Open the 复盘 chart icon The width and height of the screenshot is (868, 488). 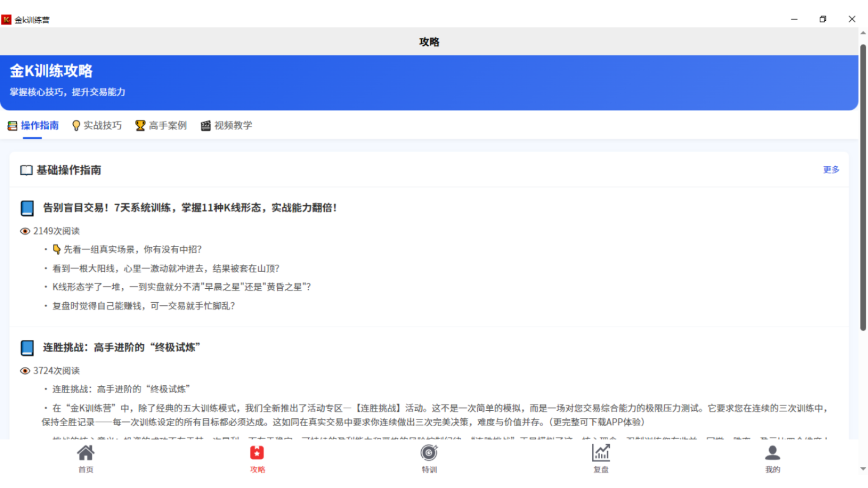coord(601,453)
